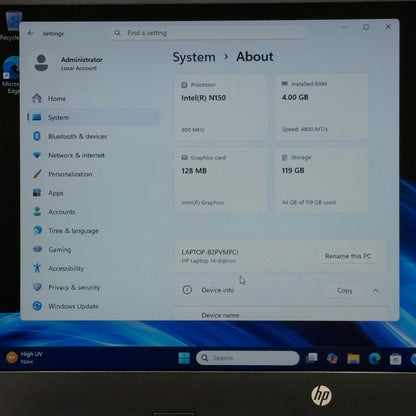Screen dimensions: 416x416
Task: Open the Storage 119 GB card
Action: tap(321, 179)
